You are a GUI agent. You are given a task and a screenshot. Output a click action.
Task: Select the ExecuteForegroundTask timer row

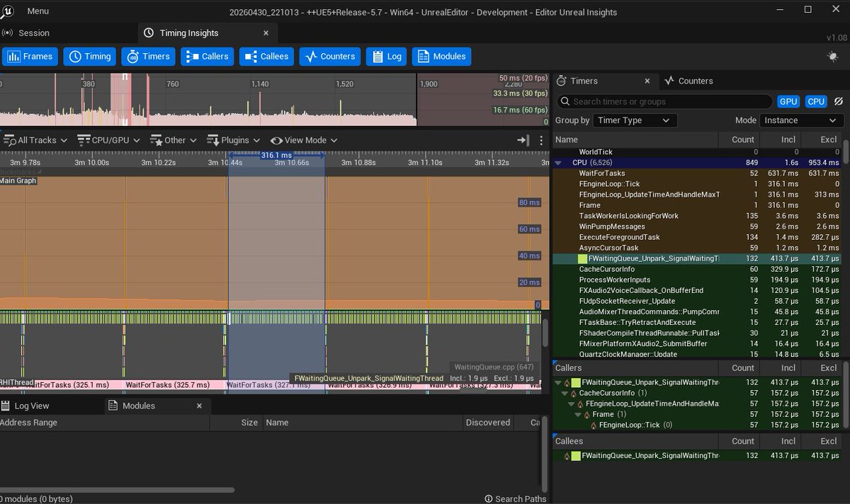tap(698, 237)
